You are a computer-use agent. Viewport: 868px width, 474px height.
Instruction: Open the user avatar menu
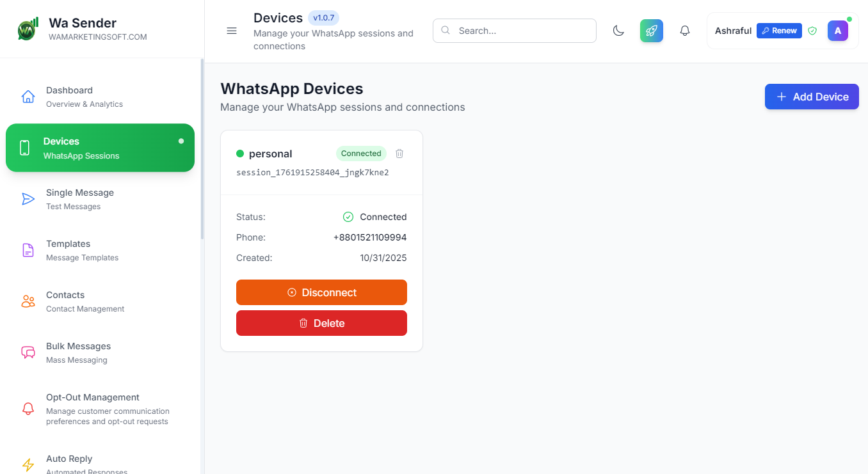838,30
